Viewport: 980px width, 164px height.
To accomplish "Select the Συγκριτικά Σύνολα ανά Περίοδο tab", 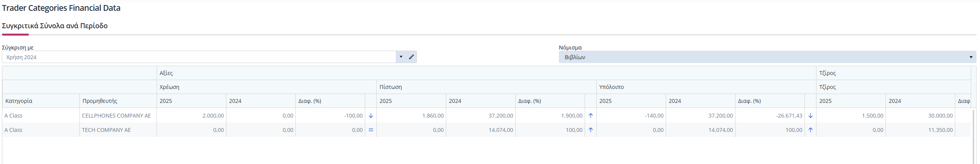I will 55,26.
